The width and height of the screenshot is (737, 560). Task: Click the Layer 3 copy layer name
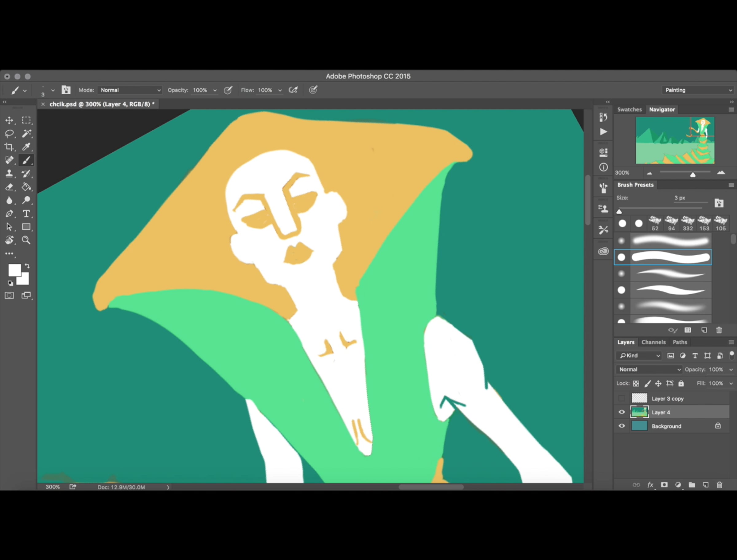coord(667,399)
